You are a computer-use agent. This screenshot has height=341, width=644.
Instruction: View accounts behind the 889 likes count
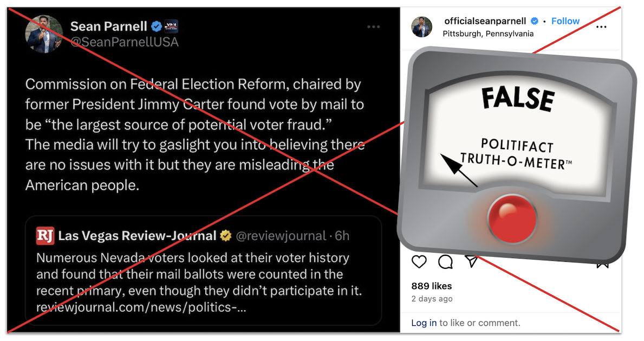431,286
